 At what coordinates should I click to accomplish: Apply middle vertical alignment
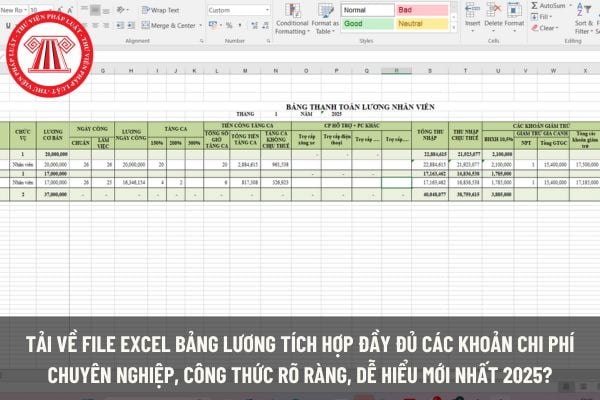pos(95,10)
